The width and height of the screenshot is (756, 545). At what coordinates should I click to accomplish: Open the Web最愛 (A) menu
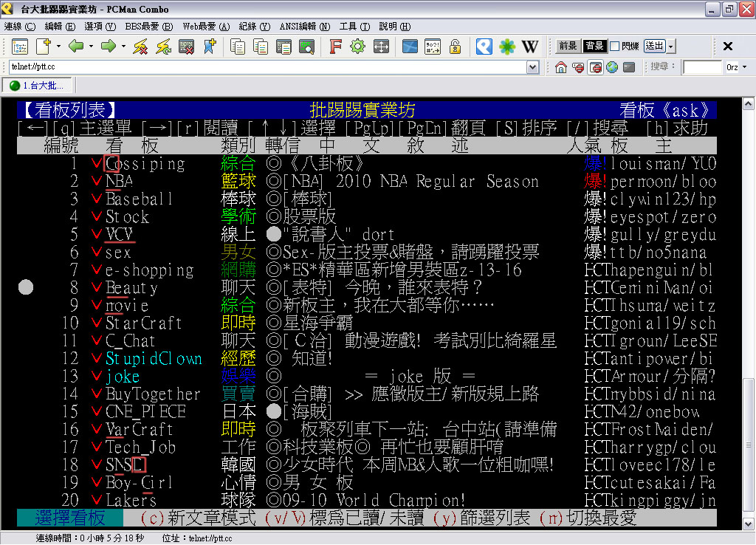click(207, 27)
